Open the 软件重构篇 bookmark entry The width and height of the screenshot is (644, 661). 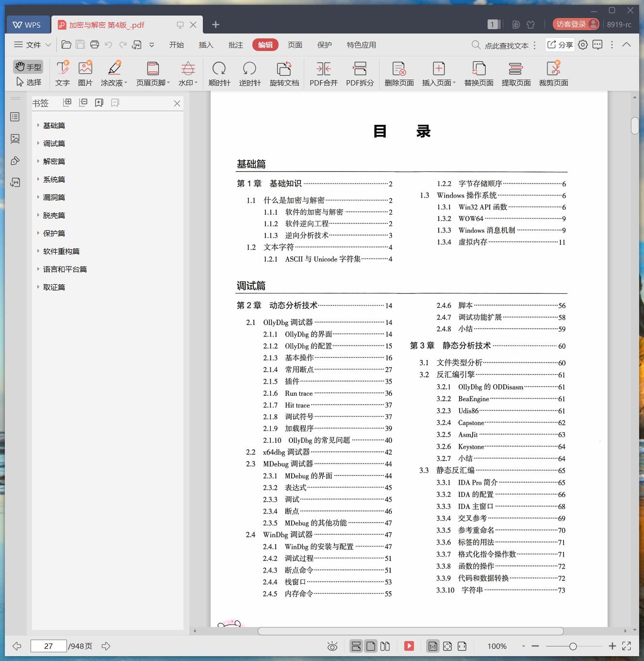(x=61, y=251)
